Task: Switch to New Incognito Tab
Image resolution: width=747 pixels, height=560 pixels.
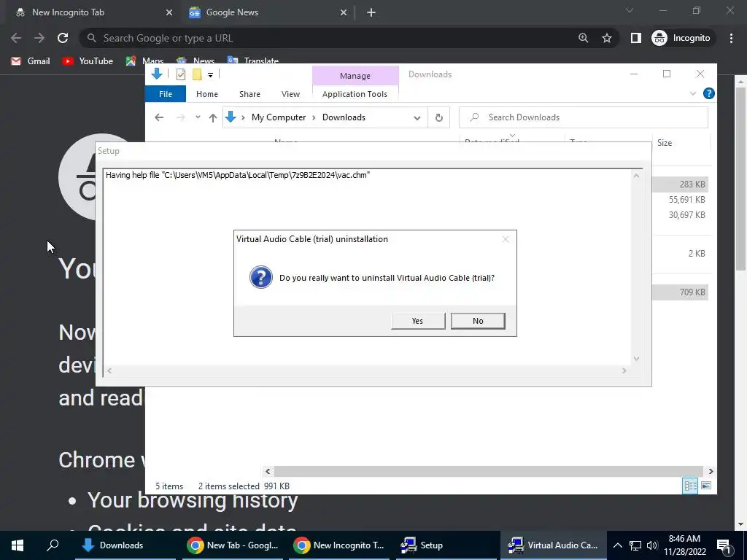Action: point(93,13)
